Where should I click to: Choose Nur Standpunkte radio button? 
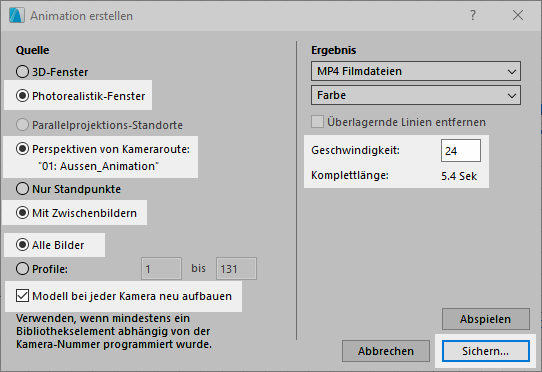click(22, 189)
